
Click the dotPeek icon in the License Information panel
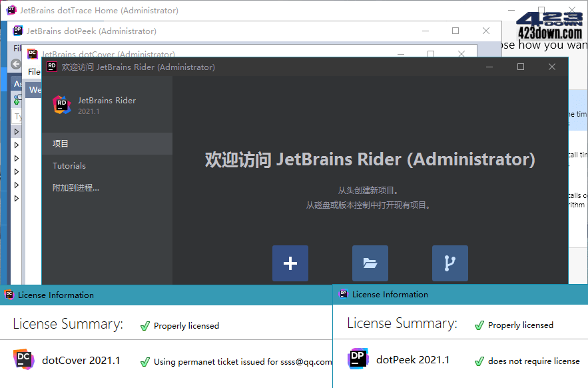358,359
